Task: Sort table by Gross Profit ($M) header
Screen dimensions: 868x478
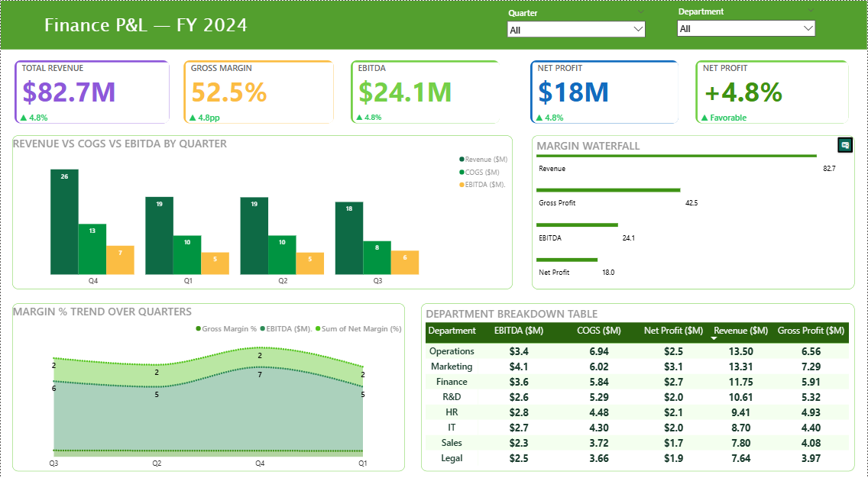Action: (811, 331)
